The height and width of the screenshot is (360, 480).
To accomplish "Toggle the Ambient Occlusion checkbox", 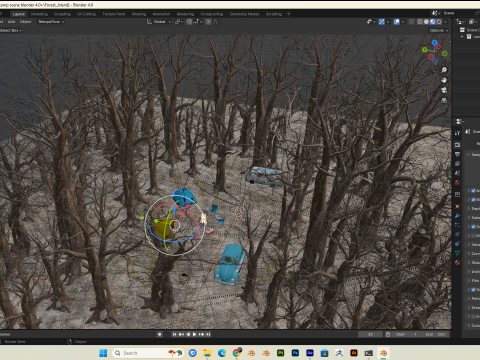I will click(x=473, y=191).
